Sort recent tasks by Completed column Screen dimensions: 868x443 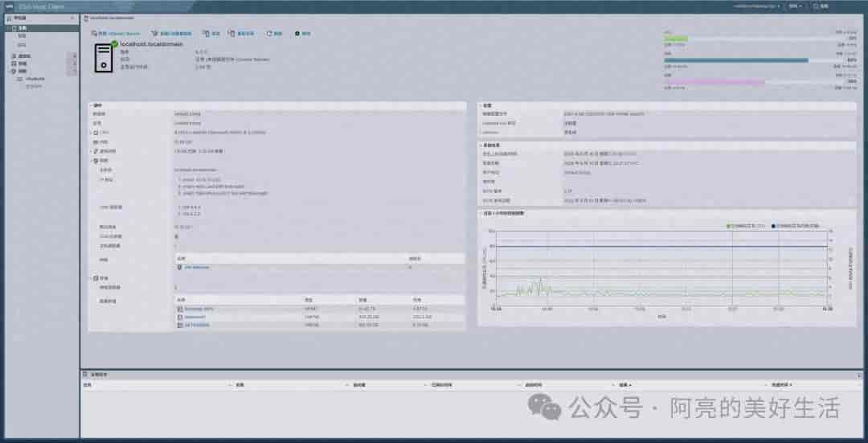[781, 384]
